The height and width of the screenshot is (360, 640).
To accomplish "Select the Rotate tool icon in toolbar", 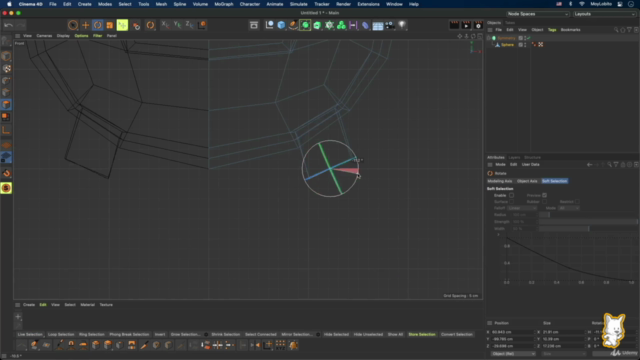I will click(98, 25).
